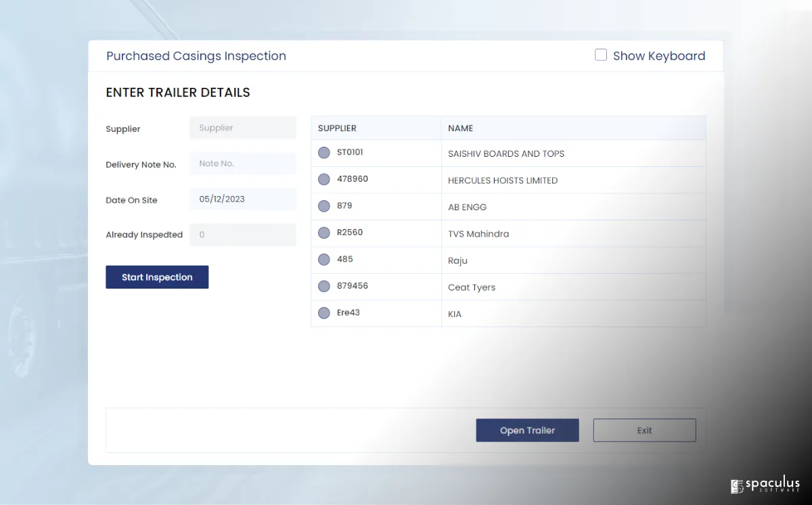The image size is (812, 505).
Task: Select the Ere43 supplier radio button
Action: (324, 313)
